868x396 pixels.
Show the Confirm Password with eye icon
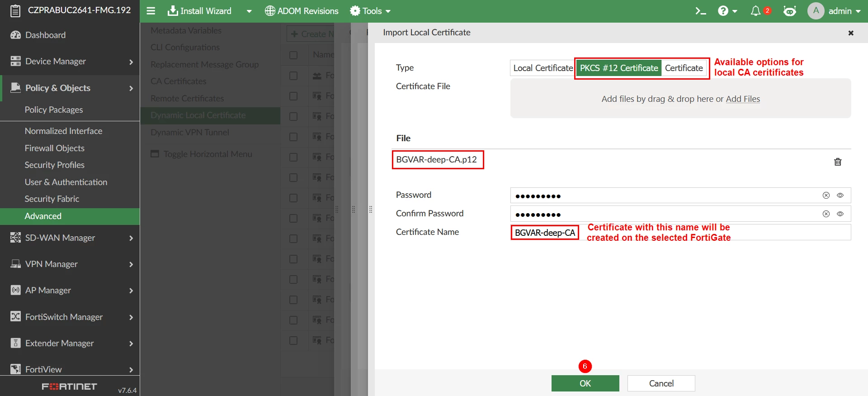(x=840, y=214)
